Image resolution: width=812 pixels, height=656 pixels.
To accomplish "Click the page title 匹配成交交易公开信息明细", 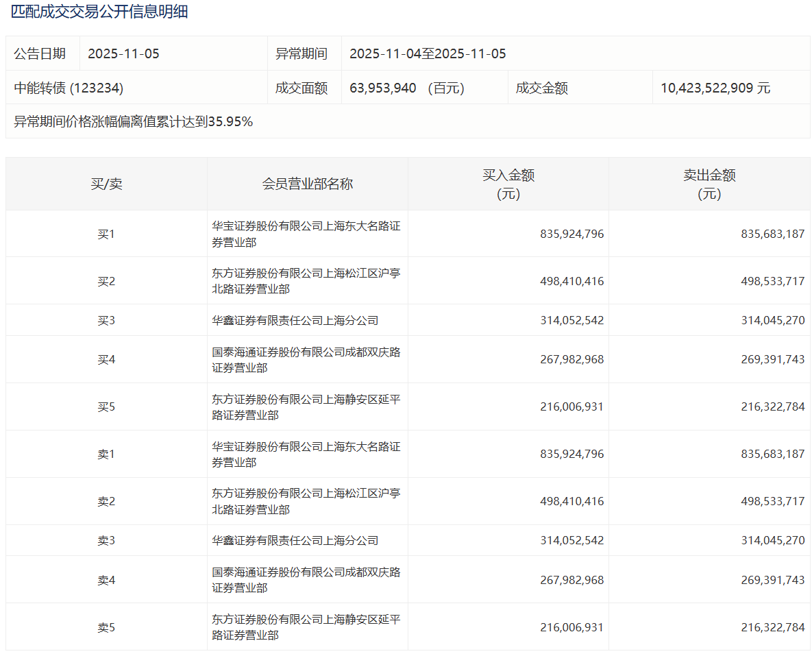I will coord(99,12).
